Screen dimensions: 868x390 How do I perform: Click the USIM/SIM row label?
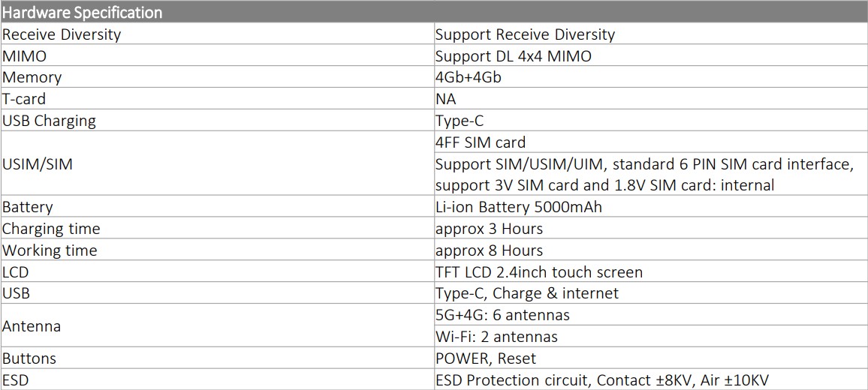coord(38,163)
